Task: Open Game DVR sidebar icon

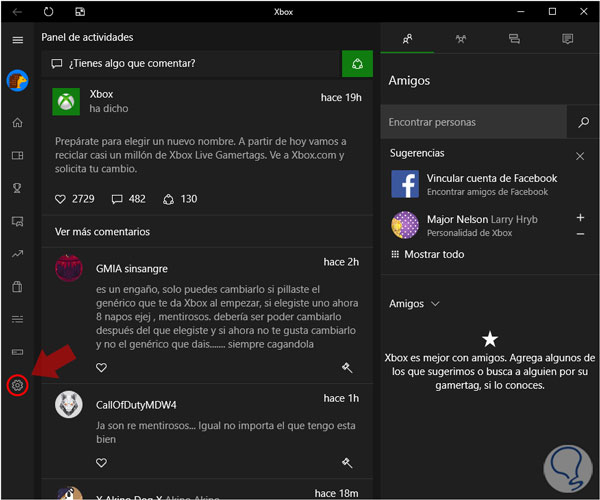Action: [17, 221]
